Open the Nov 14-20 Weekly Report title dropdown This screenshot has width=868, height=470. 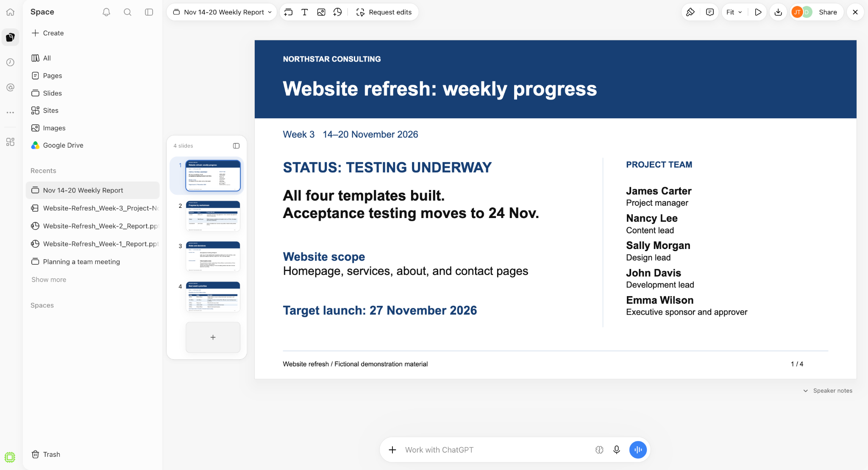pyautogui.click(x=223, y=12)
